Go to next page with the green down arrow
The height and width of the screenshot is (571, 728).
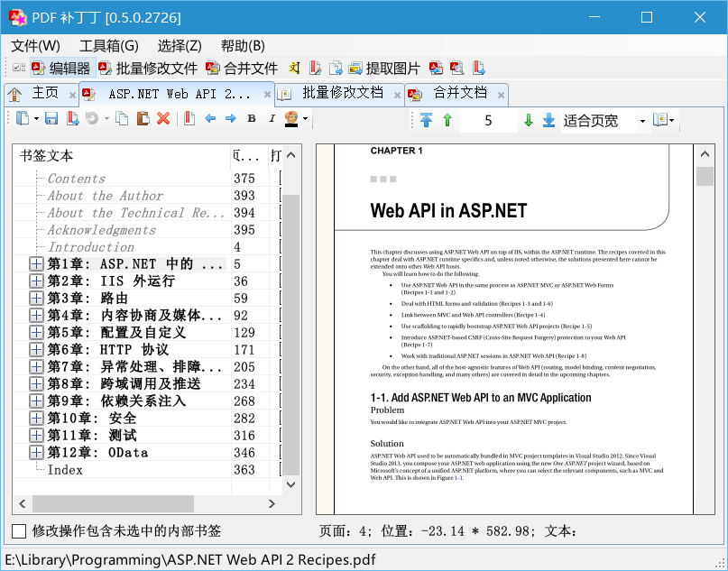click(x=528, y=120)
